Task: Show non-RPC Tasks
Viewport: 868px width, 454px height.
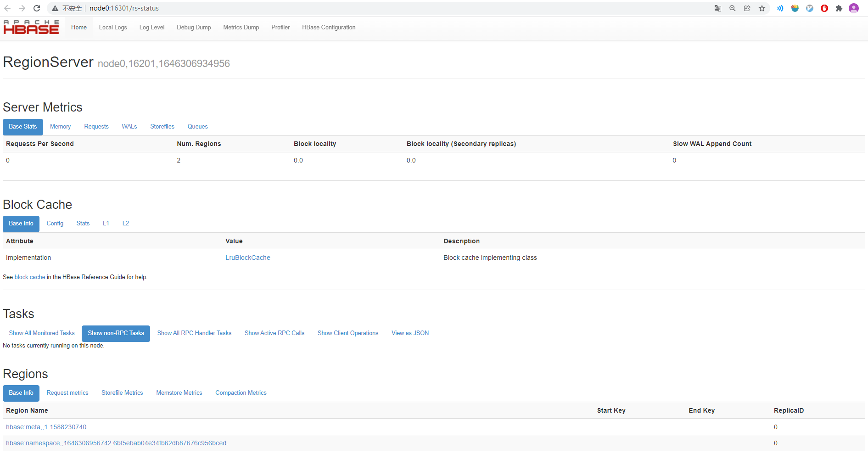Action: click(116, 333)
